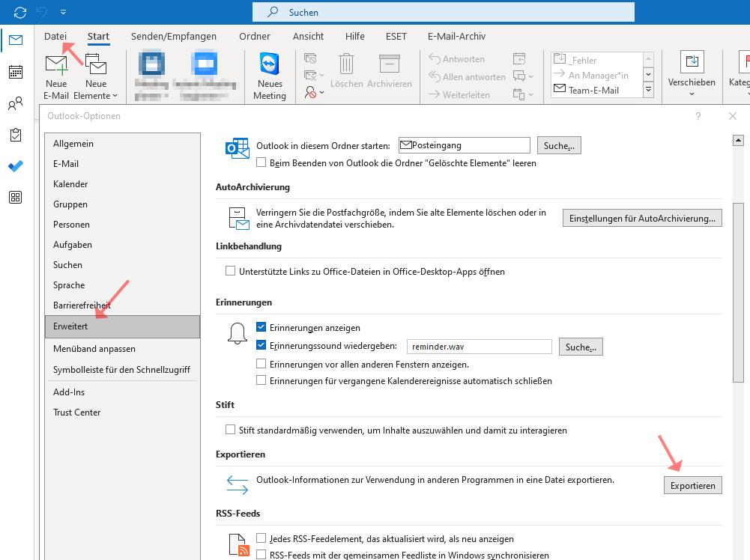Select Kalender in options list
Screen dimensions: 750x560
click(122, 184)
